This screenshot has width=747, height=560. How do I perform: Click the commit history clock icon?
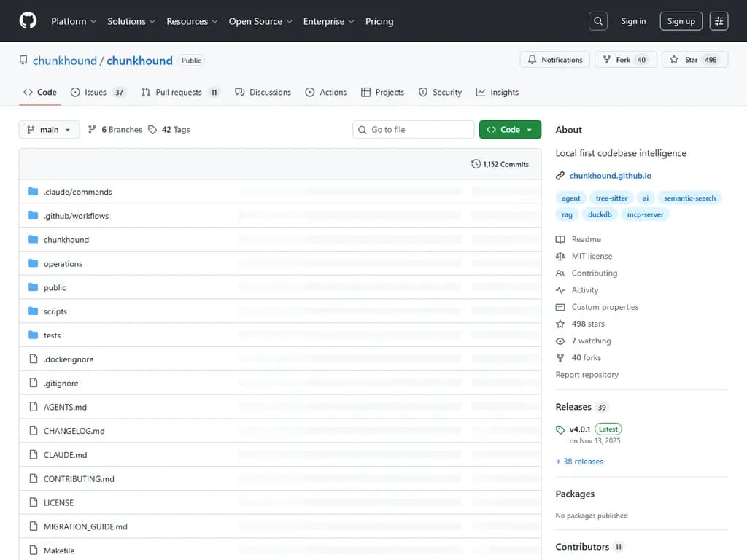[476, 164]
